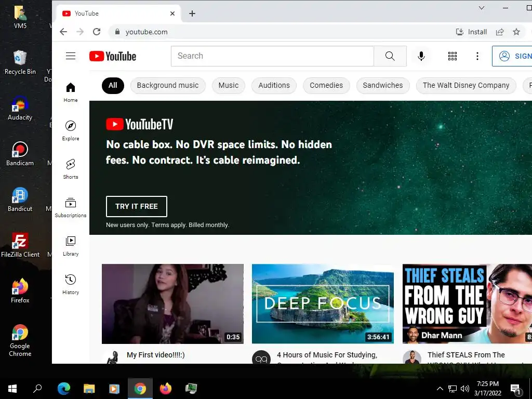Open taskbar search magnifier
The width and height of the screenshot is (532, 399).
(x=37, y=389)
